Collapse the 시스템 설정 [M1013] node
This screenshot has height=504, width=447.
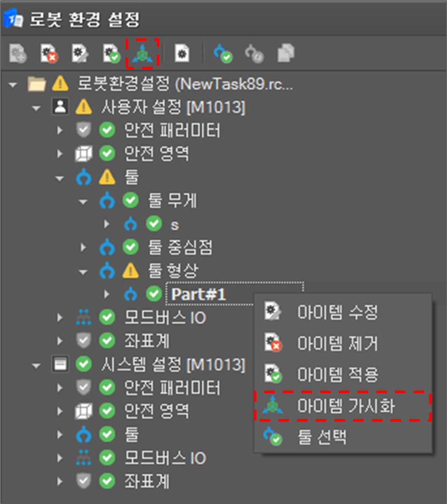click(x=37, y=365)
